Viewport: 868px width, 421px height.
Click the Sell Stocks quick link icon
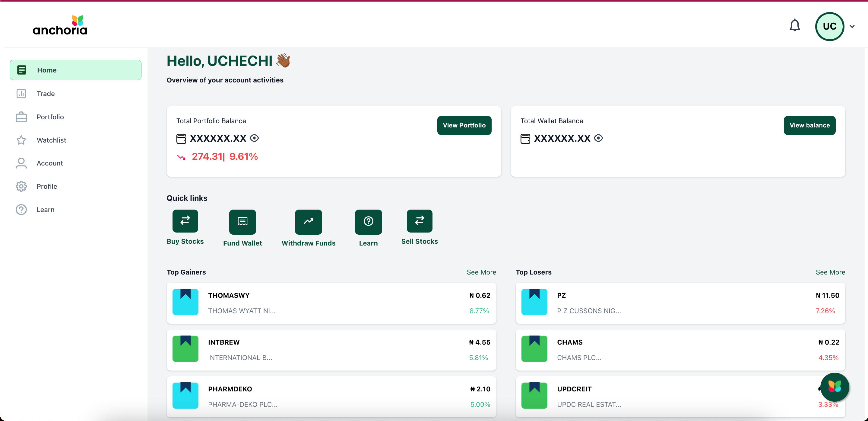coord(419,221)
